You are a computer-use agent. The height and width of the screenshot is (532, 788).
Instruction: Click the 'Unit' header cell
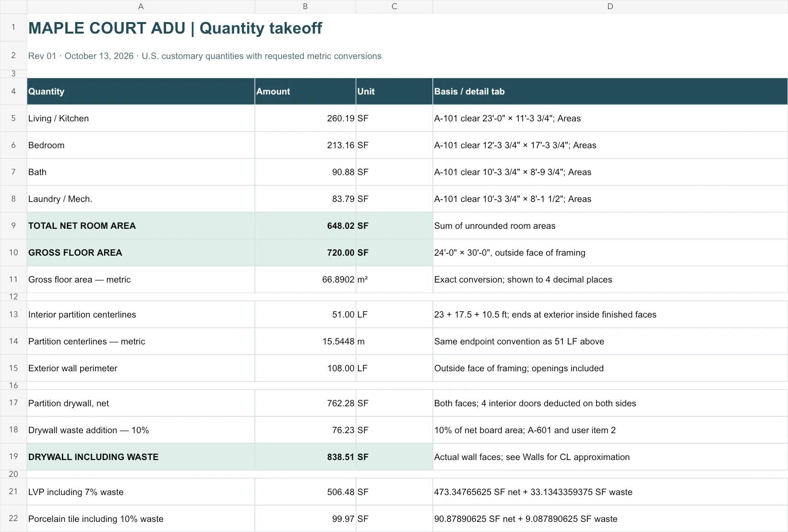[x=394, y=91]
